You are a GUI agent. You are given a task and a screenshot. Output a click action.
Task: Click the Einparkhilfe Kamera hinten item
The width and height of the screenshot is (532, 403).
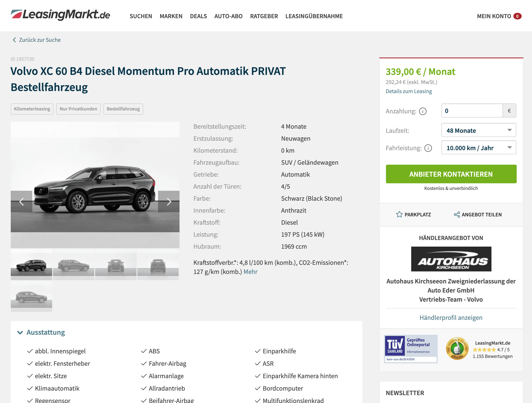click(x=300, y=376)
